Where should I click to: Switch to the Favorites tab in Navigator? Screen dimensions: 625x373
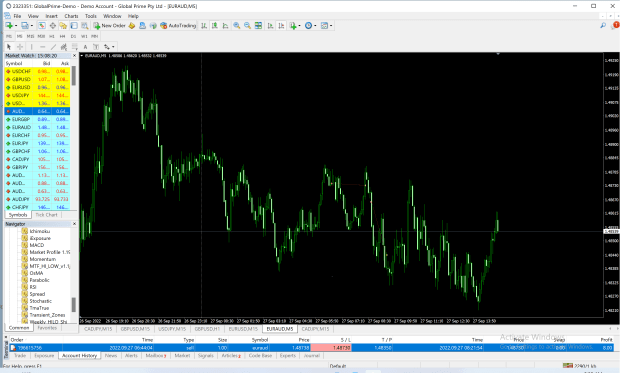(x=47, y=328)
